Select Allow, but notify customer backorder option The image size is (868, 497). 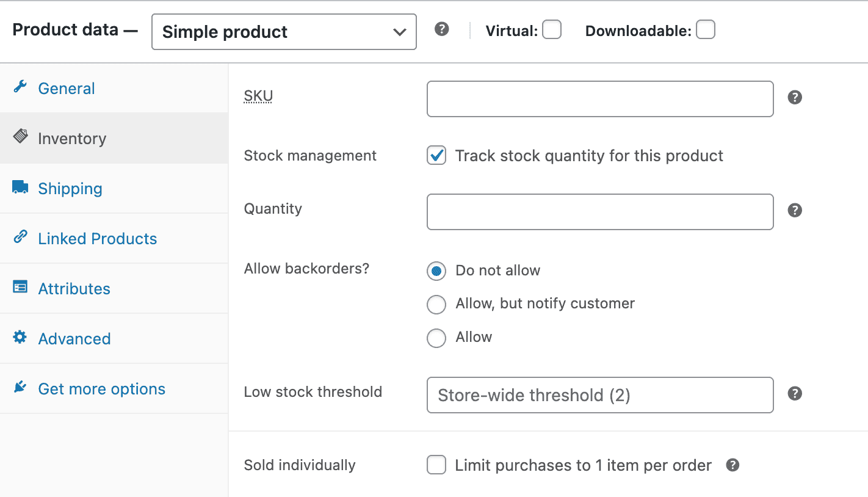pos(436,304)
